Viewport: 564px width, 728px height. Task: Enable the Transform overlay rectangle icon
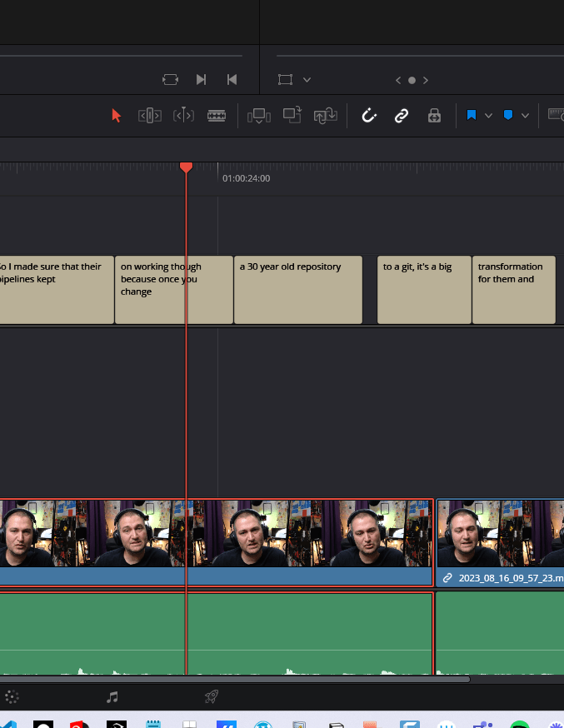(285, 79)
